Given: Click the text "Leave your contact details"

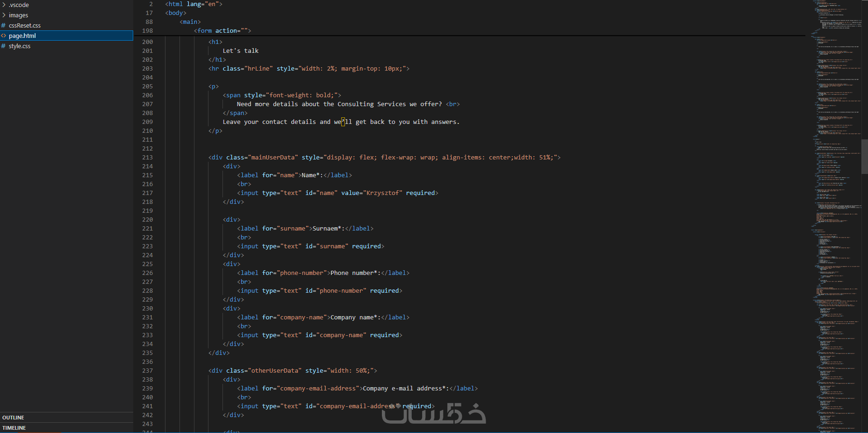Looking at the screenshot, I should (269, 122).
